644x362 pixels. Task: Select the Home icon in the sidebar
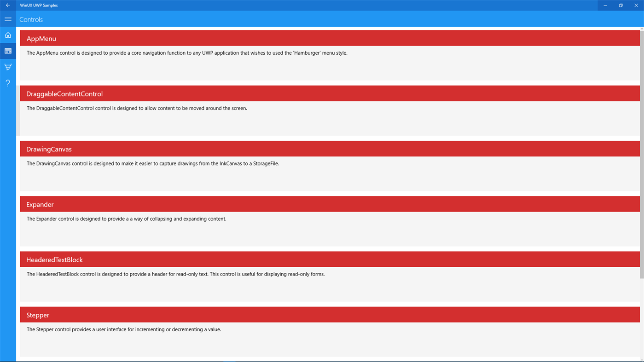point(8,34)
